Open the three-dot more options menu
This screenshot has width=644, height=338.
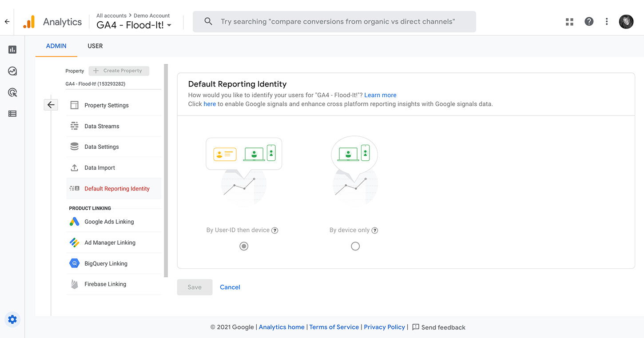(x=607, y=21)
